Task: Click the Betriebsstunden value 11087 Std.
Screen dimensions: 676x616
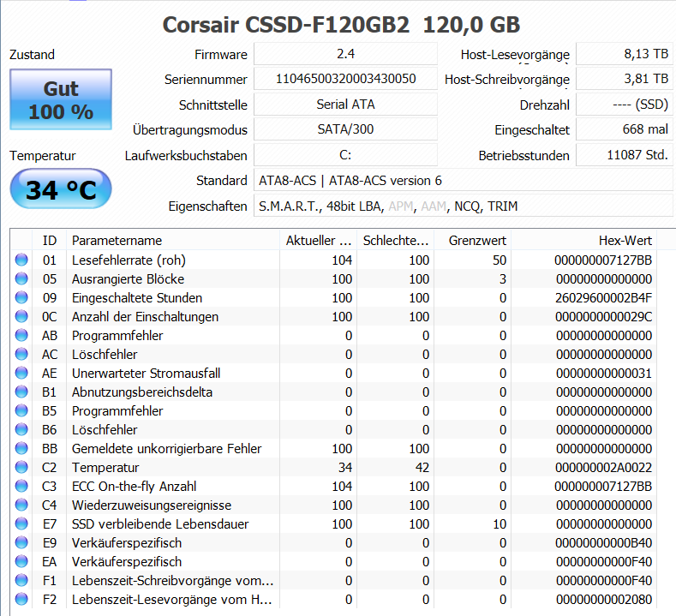Action: point(625,155)
